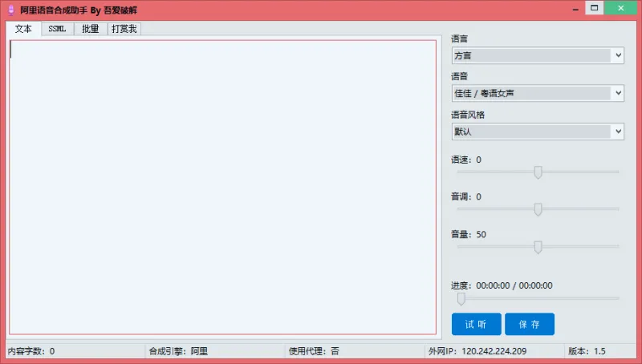The image size is (642, 364).
Task: Open the SSML tab
Action: pos(57,29)
